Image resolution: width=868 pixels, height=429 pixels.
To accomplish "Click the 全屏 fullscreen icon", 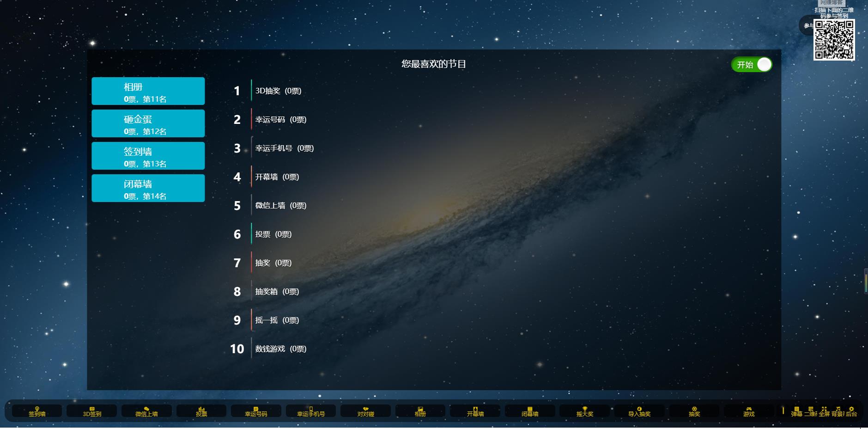I will tap(824, 411).
